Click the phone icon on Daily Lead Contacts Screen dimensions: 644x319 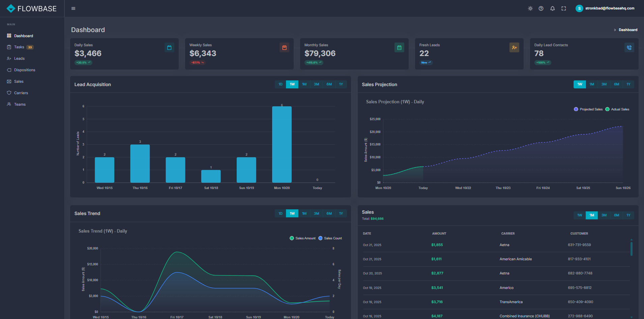[x=629, y=48]
